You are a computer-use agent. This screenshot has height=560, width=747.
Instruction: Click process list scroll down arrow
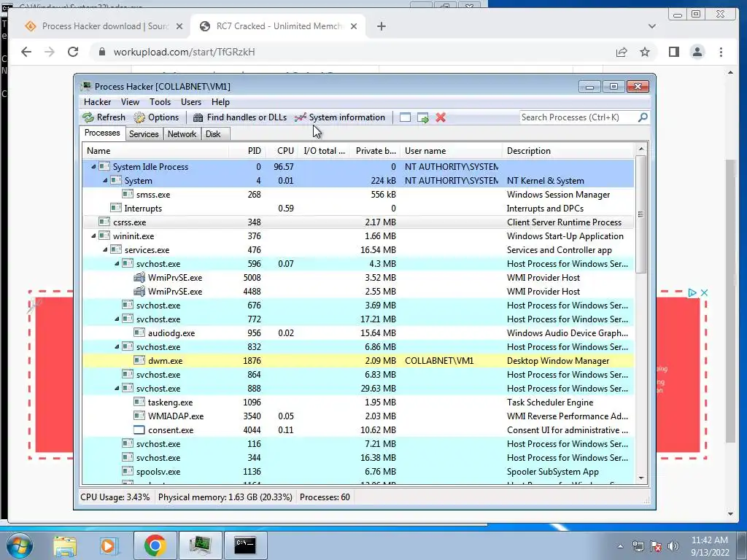pyautogui.click(x=640, y=478)
